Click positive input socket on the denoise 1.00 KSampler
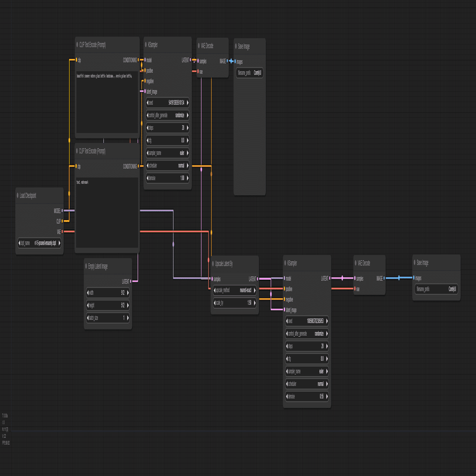The height and width of the screenshot is (476, 476). click(145, 70)
